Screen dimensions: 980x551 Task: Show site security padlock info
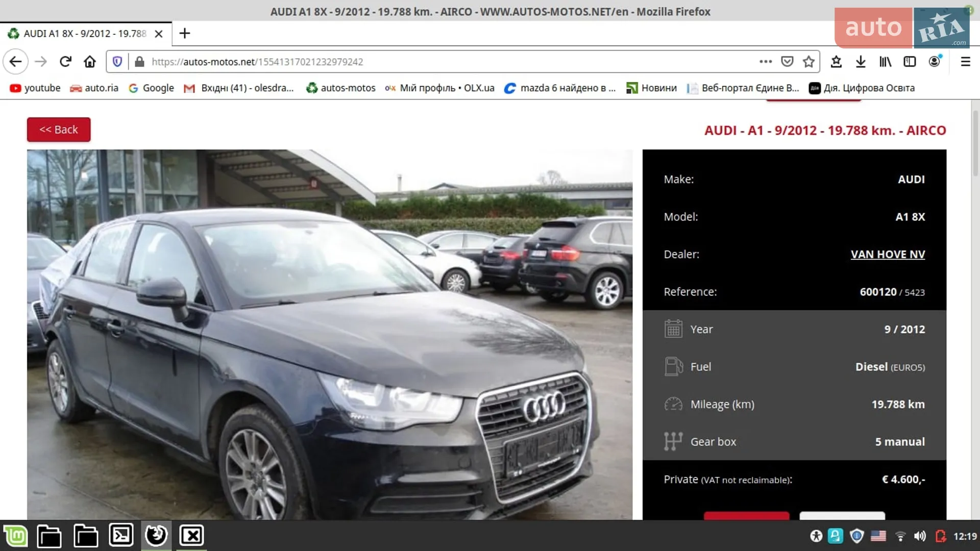click(139, 62)
